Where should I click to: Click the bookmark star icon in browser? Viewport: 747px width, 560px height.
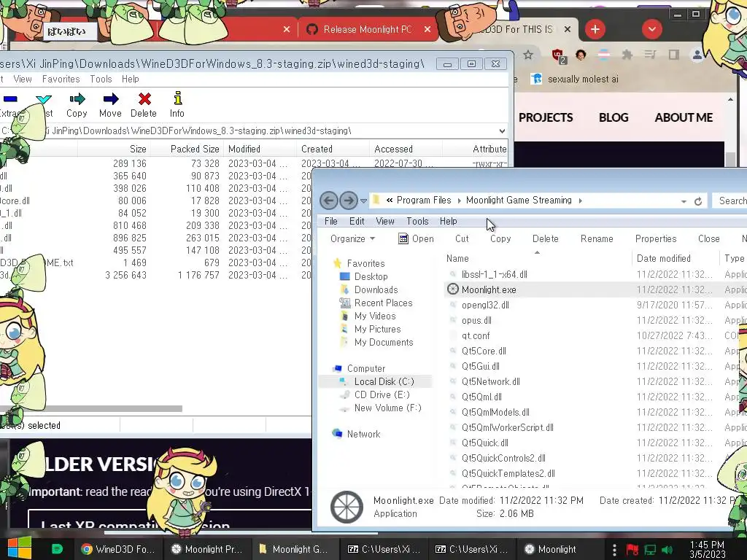click(x=528, y=55)
